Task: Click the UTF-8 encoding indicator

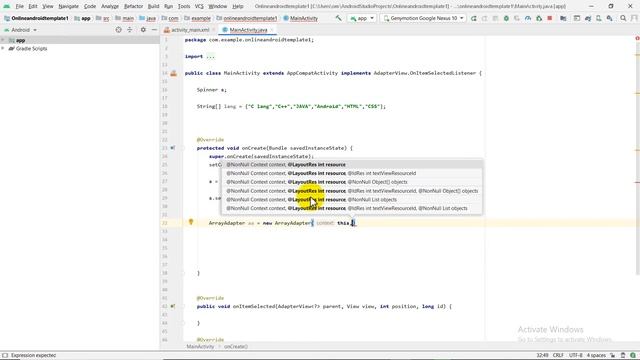Action: coord(576,355)
